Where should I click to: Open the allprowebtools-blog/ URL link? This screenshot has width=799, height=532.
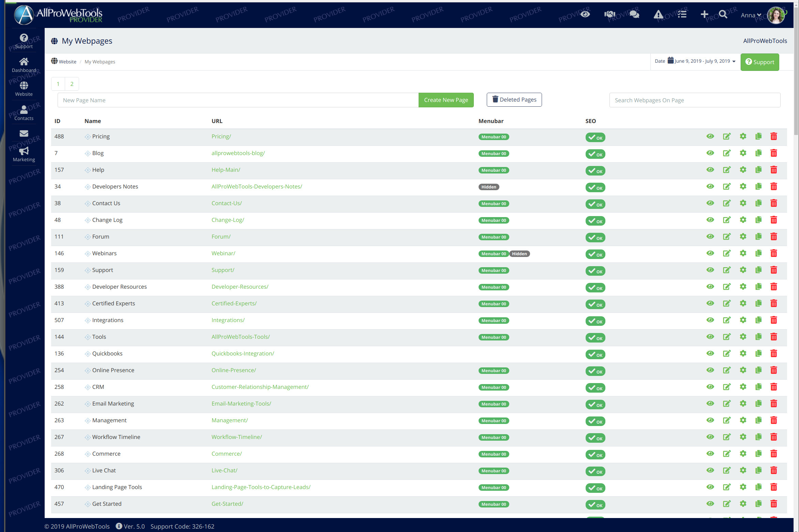(238, 153)
